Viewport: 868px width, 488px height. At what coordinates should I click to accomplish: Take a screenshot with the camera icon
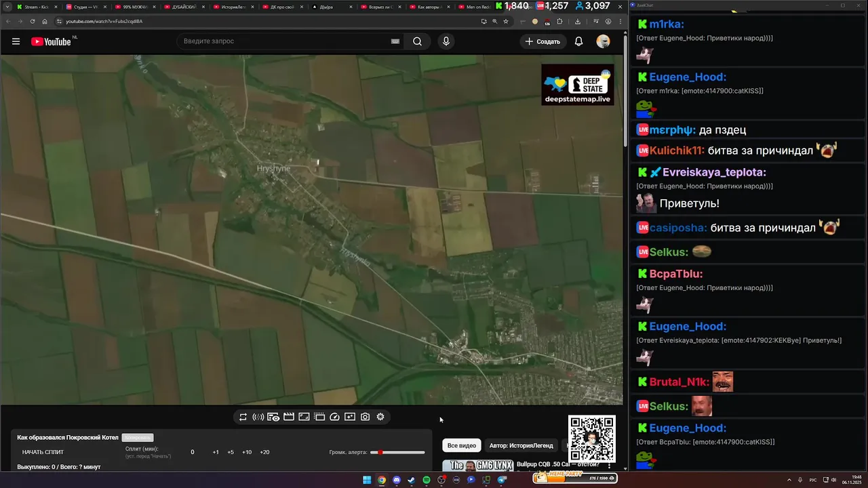[365, 417]
